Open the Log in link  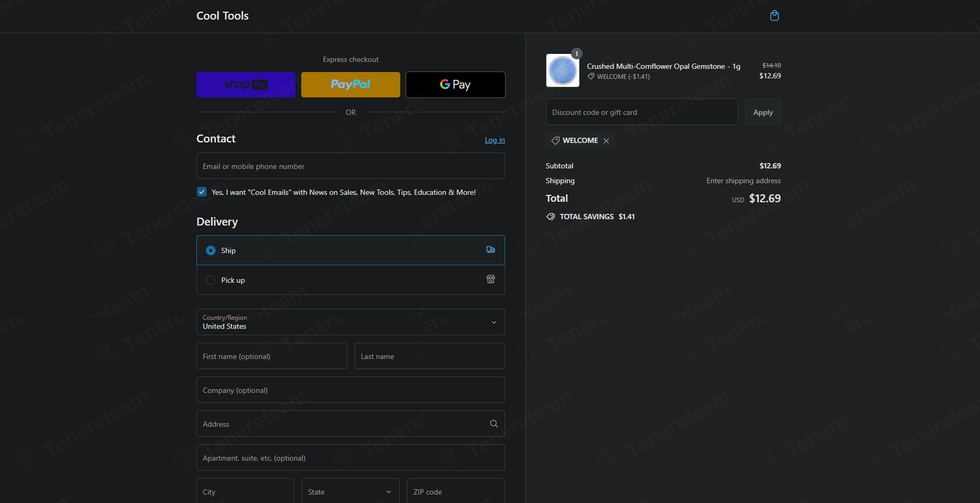pos(494,140)
